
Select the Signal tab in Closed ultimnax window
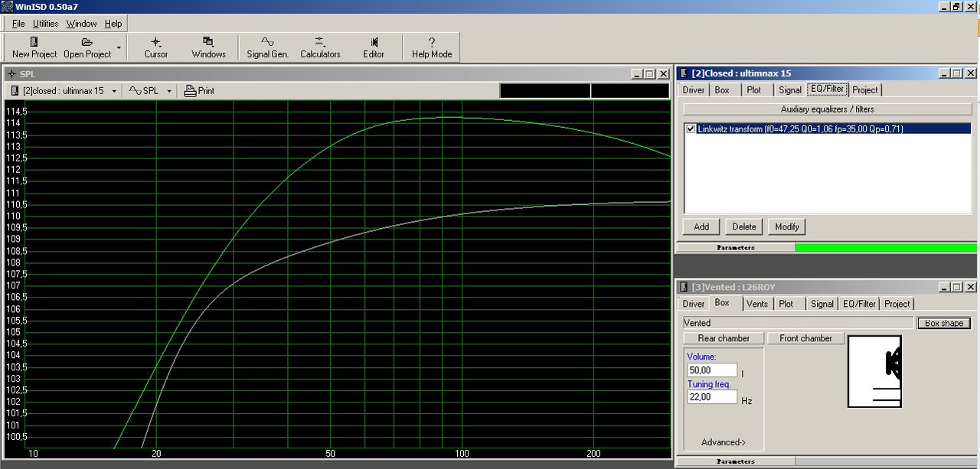pyautogui.click(x=790, y=90)
